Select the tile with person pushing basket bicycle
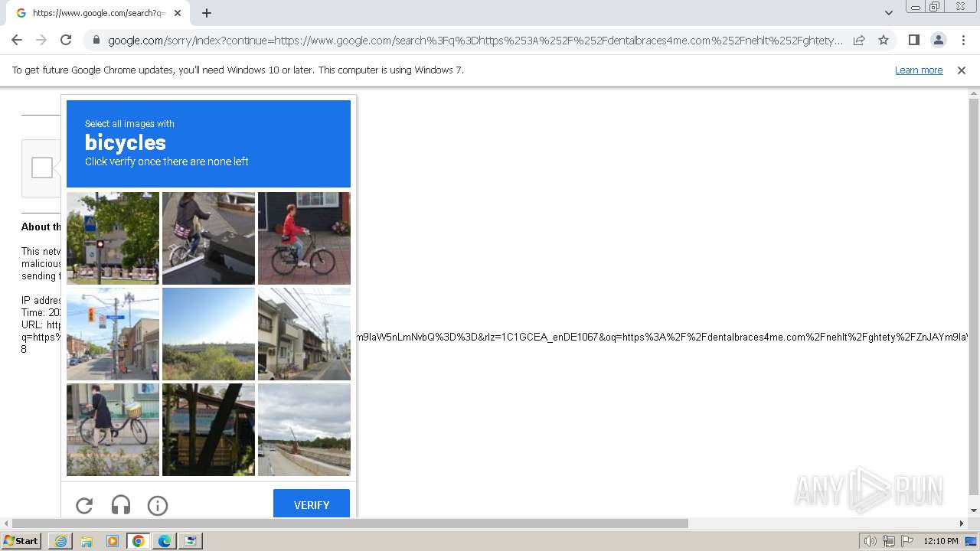The image size is (980, 551). click(x=113, y=429)
